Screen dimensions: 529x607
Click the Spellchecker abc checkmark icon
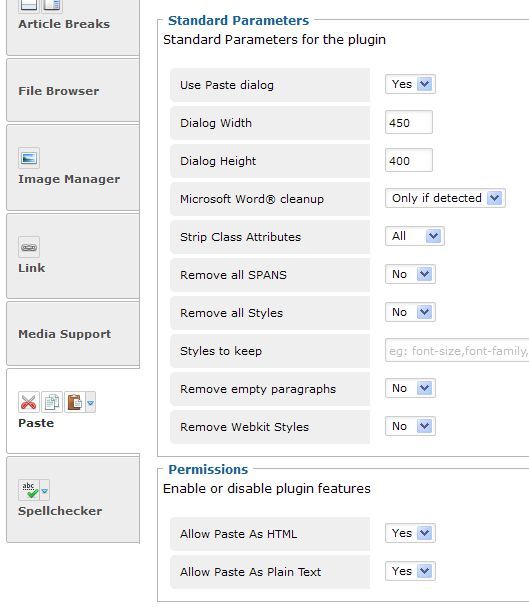point(29,490)
